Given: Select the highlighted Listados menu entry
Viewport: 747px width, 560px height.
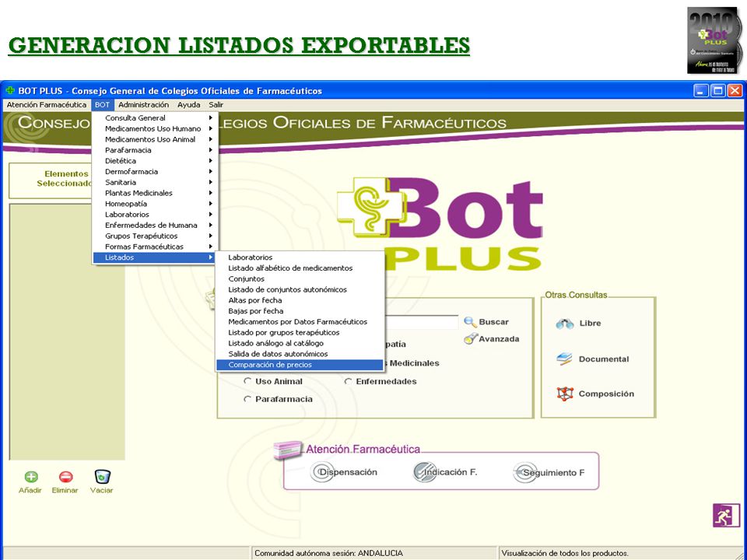Looking at the screenshot, I should click(155, 257).
